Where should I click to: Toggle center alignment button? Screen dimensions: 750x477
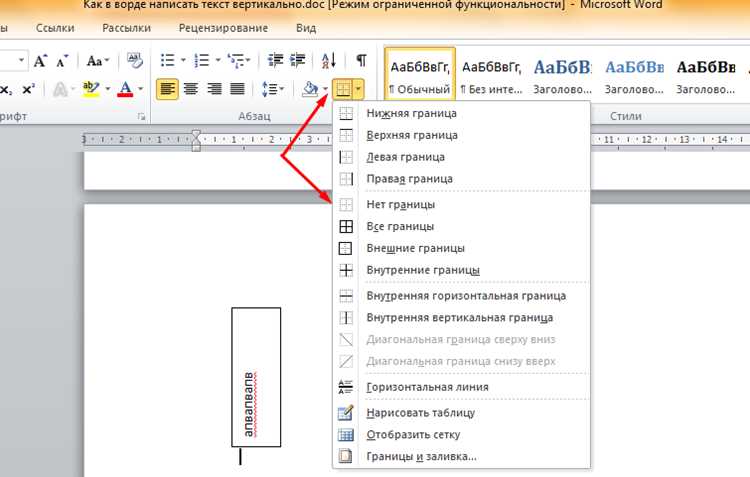click(x=190, y=89)
